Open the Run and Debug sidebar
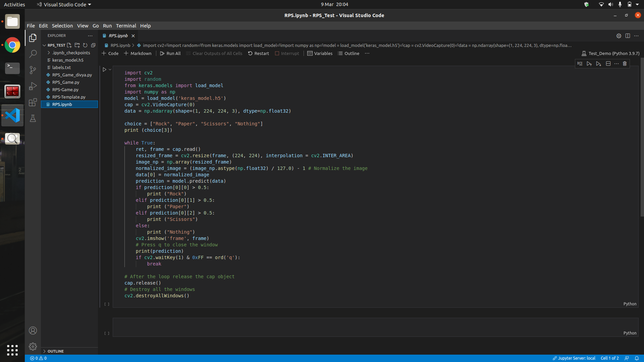The image size is (644, 362). [33, 86]
